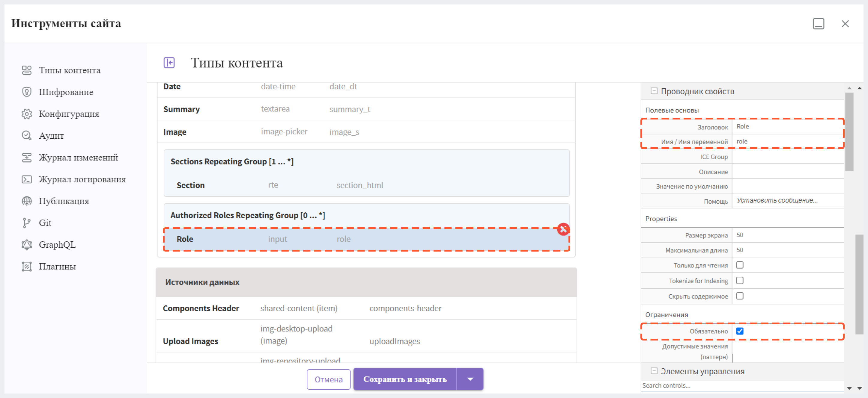Click the properties panel scrollbar thumb
The width and height of the screenshot is (868, 398).
tap(849, 132)
